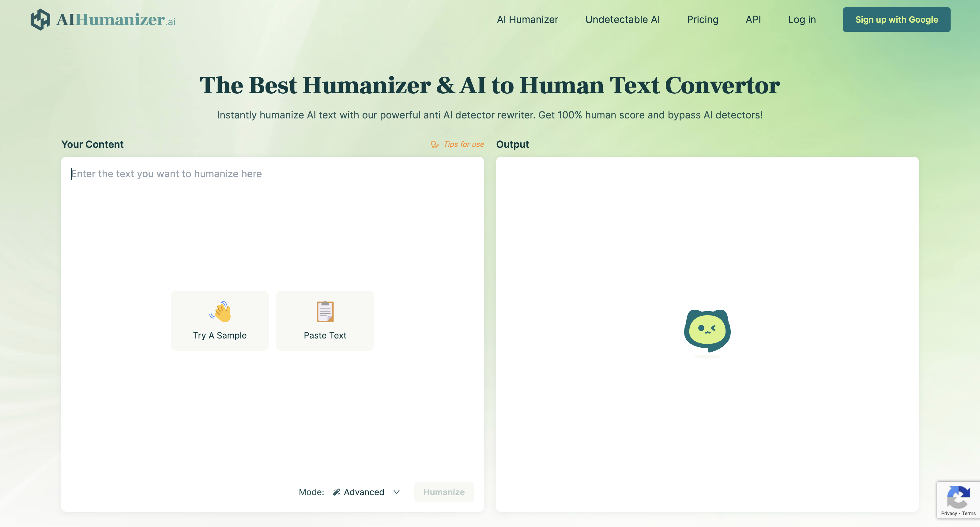Click the Tips for use lightbulb icon

click(435, 144)
